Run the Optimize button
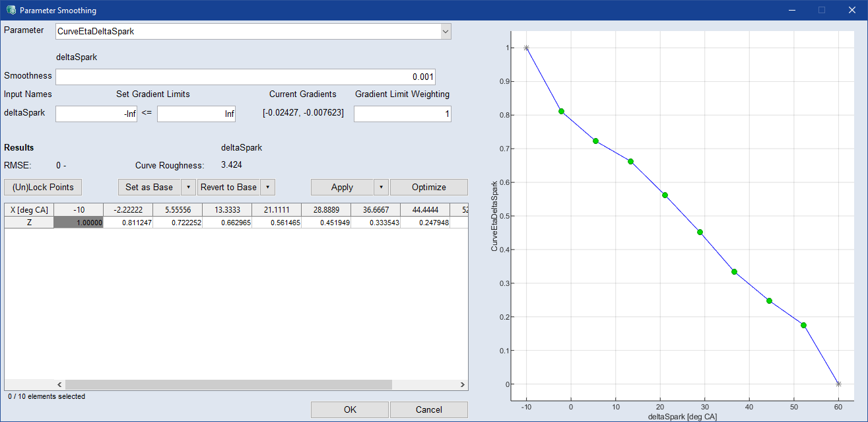The height and width of the screenshot is (422, 868). click(x=428, y=187)
